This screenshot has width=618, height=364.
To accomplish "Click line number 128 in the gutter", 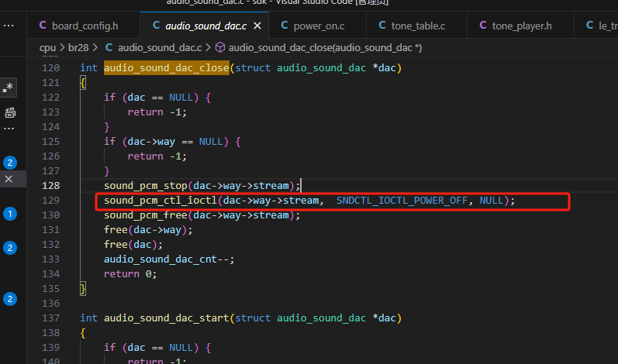I will pyautogui.click(x=51, y=186).
